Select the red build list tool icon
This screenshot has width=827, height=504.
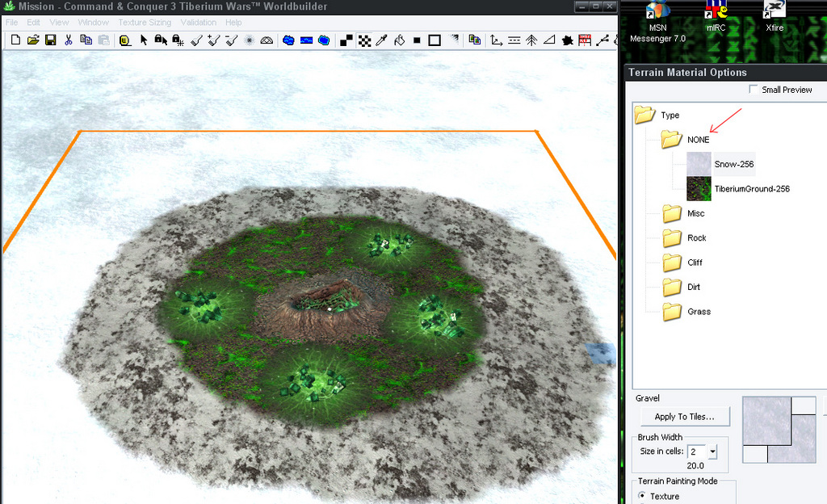click(585, 40)
